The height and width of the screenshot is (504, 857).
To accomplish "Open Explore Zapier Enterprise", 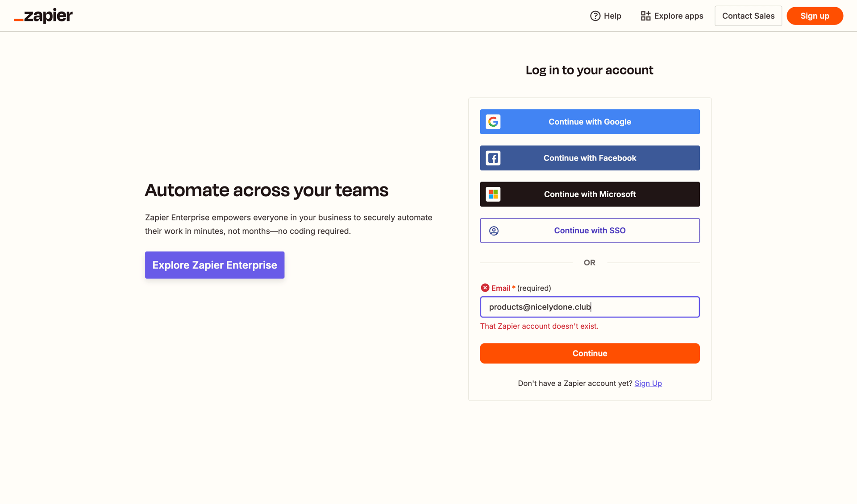I will [214, 265].
